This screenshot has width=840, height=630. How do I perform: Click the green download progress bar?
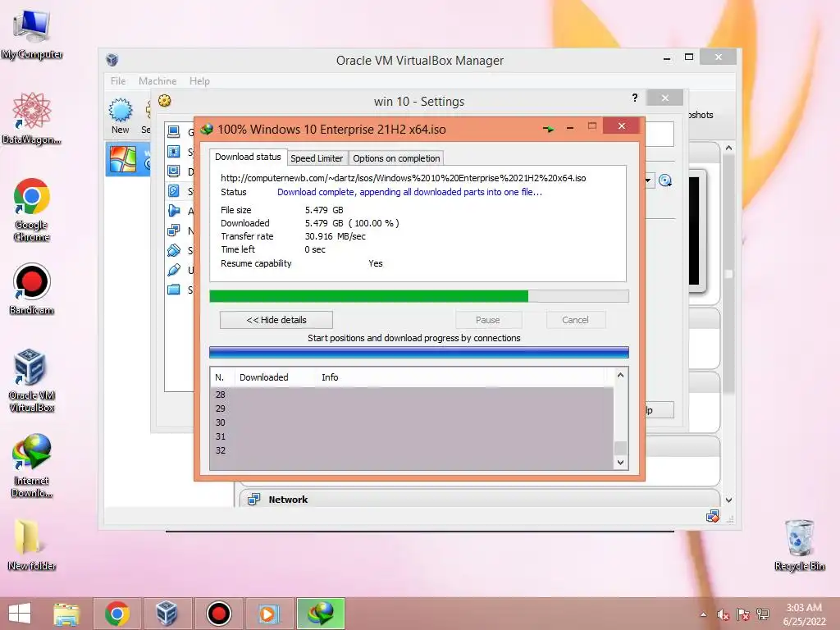point(419,296)
